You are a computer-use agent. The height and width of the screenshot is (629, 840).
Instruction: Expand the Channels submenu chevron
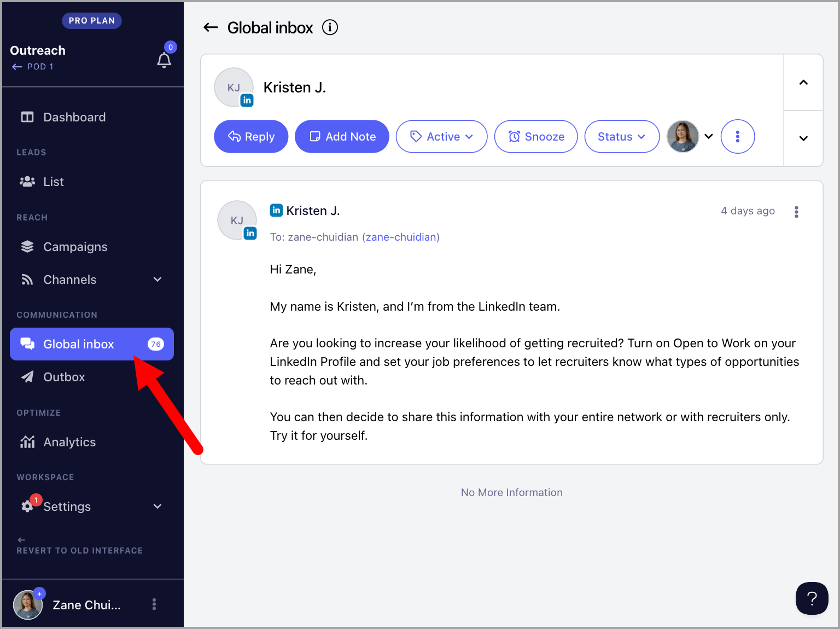tap(157, 279)
